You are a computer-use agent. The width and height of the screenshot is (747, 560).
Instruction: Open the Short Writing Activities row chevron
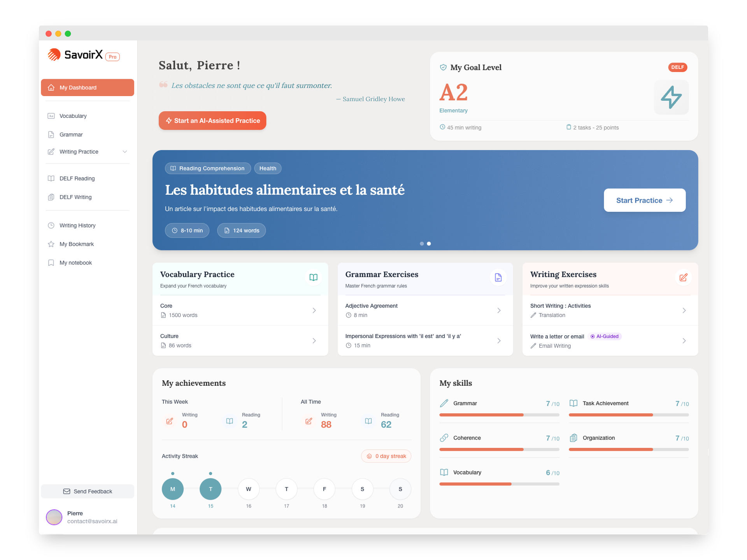(684, 310)
